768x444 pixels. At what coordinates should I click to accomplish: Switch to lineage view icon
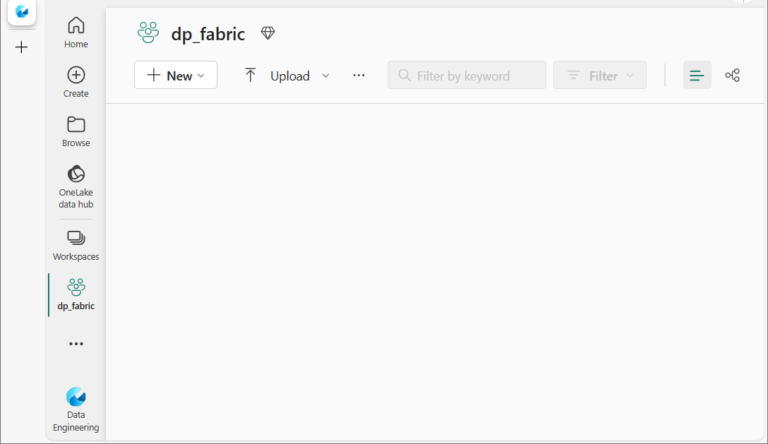point(732,75)
